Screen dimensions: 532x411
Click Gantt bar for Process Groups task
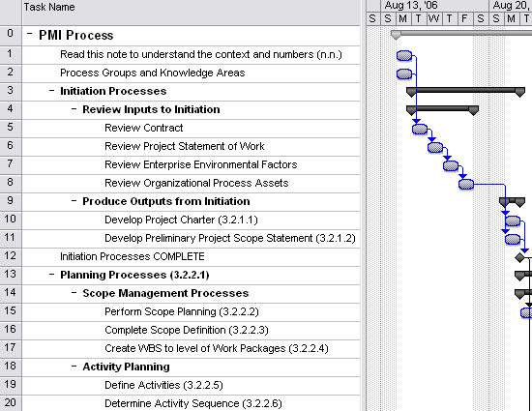tap(404, 73)
